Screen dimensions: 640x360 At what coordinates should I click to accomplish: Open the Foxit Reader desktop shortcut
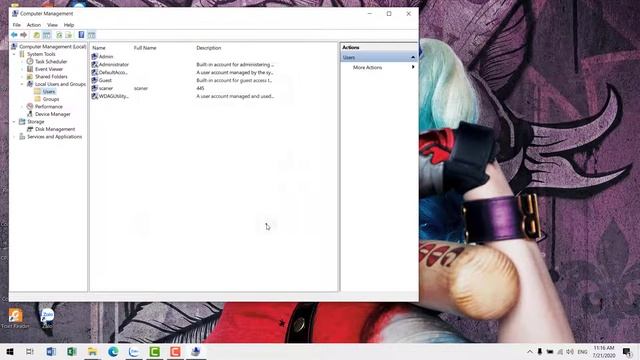click(x=16, y=318)
